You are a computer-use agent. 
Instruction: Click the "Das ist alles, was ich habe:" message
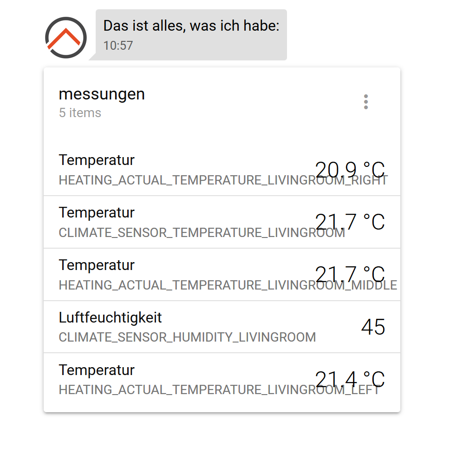point(191,26)
